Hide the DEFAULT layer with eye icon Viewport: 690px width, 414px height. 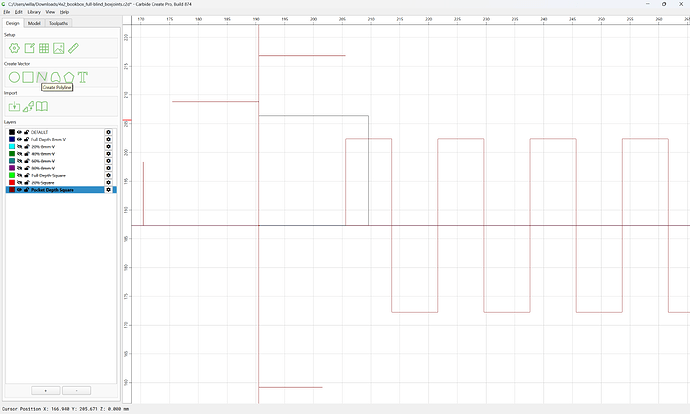(x=19, y=132)
